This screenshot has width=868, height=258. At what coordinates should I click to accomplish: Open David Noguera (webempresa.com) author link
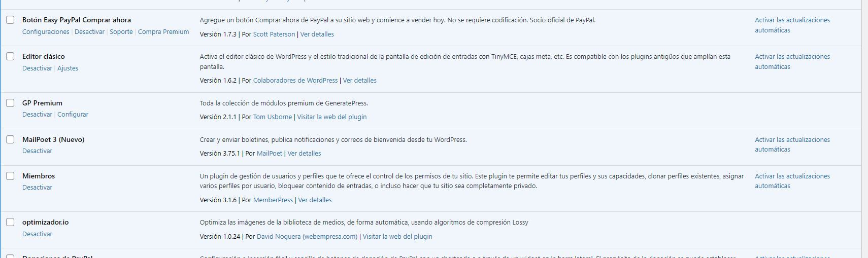pyautogui.click(x=307, y=236)
